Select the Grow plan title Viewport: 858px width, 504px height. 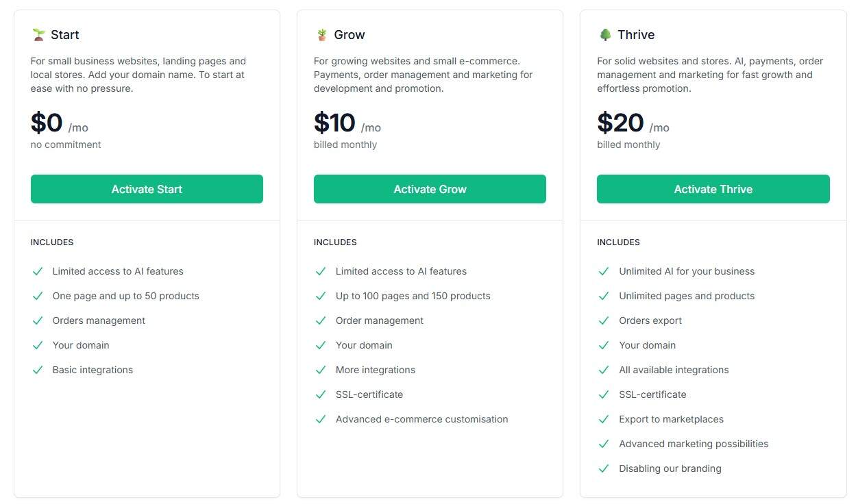tap(349, 34)
